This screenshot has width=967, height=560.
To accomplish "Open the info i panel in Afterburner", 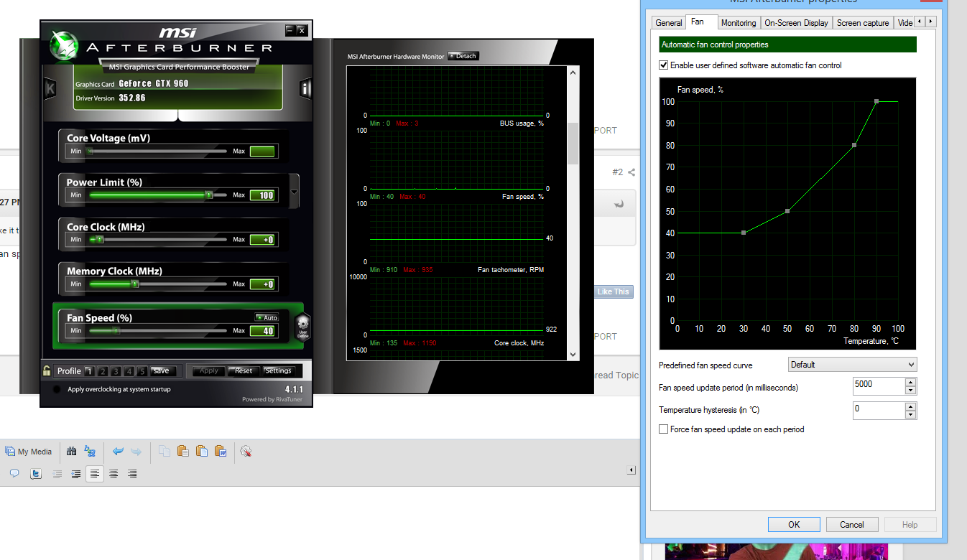I will 305,89.
